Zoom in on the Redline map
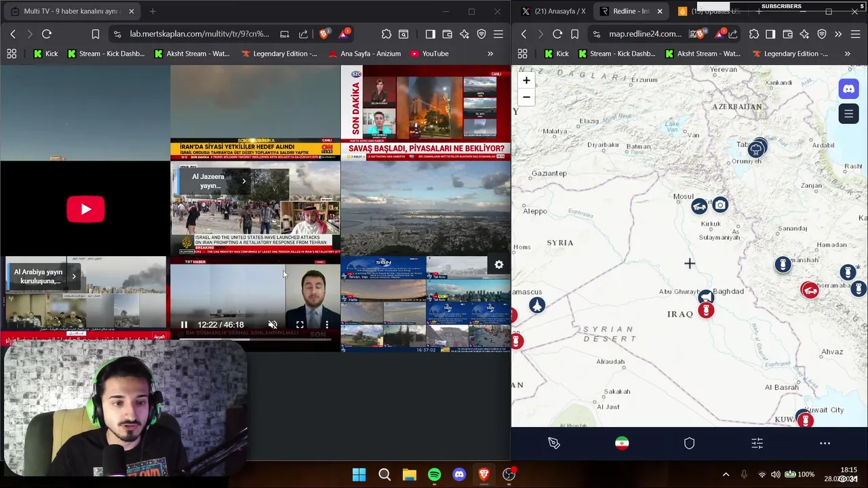 click(526, 81)
